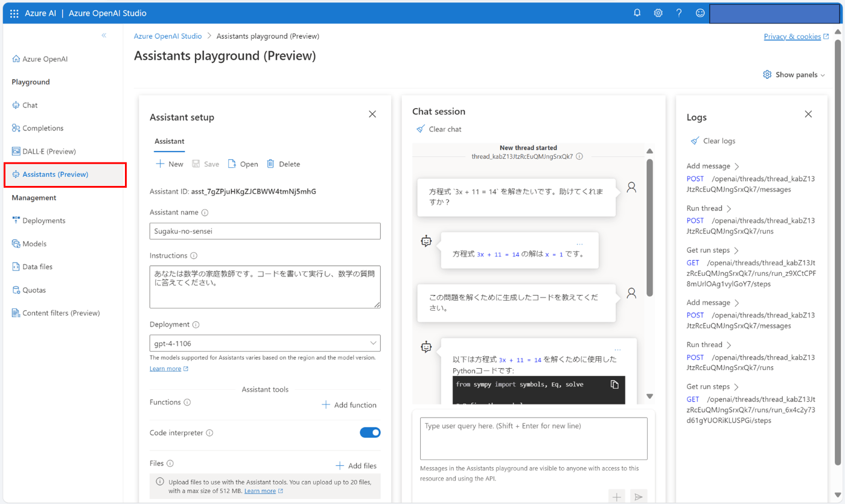Viewport: 845px width, 504px height.
Task: Toggle the Code interpreter switch
Action: tap(370, 432)
